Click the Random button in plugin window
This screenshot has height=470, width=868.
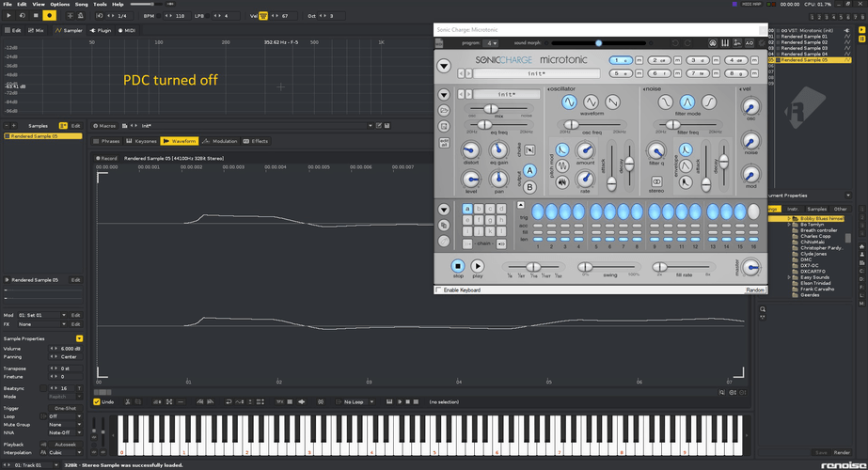pyautogui.click(x=754, y=290)
